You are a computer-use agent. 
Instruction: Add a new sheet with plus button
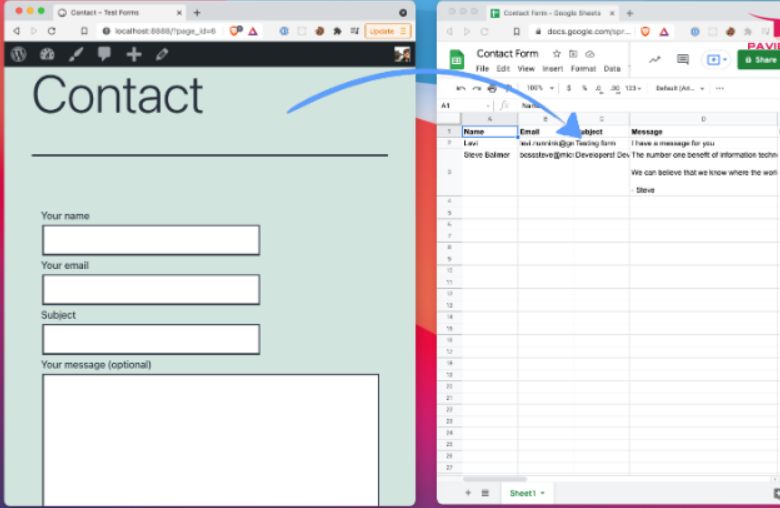click(x=467, y=493)
